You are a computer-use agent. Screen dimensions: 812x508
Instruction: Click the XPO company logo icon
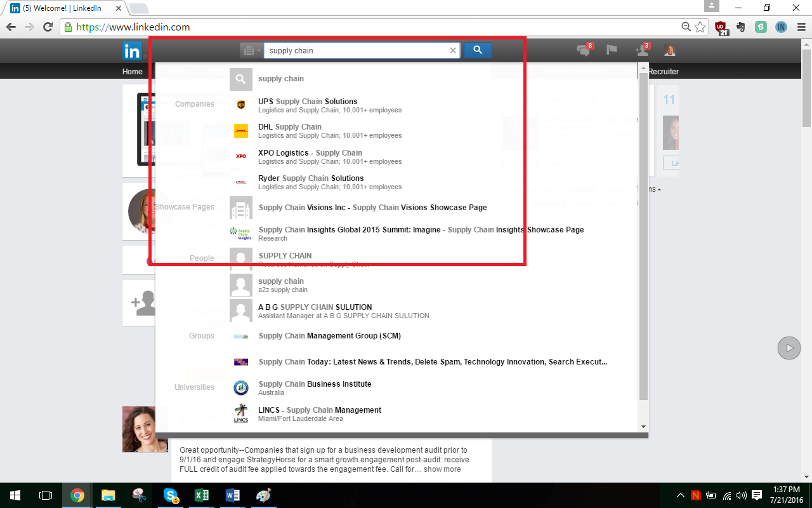point(241,156)
